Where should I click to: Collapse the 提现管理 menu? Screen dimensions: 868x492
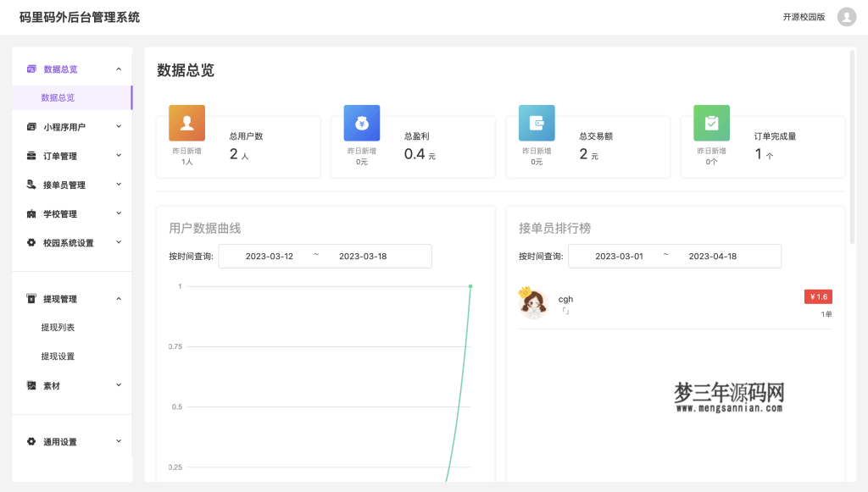pos(120,298)
